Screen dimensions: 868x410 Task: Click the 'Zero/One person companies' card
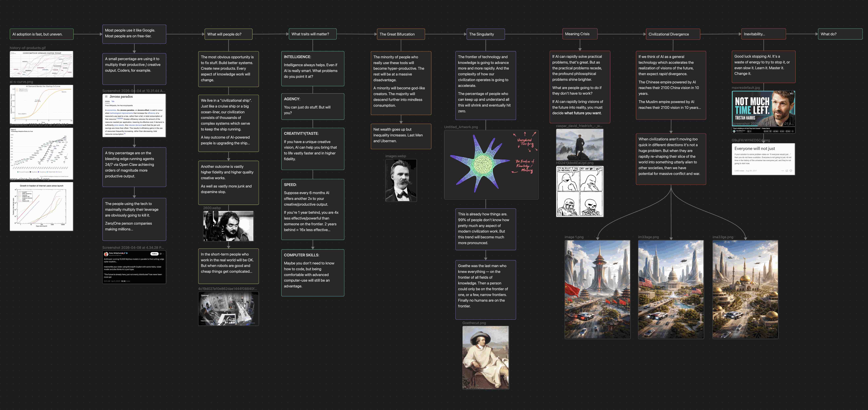tap(134, 219)
